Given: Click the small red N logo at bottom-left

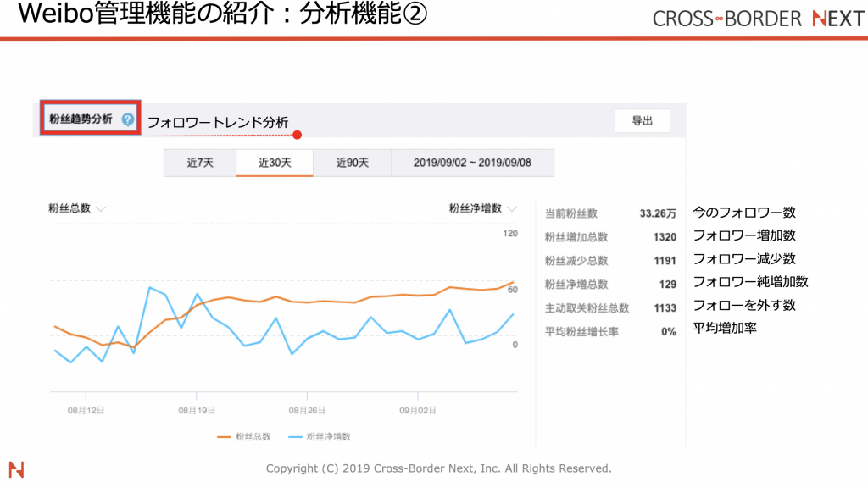Looking at the screenshot, I should pyautogui.click(x=16, y=469).
